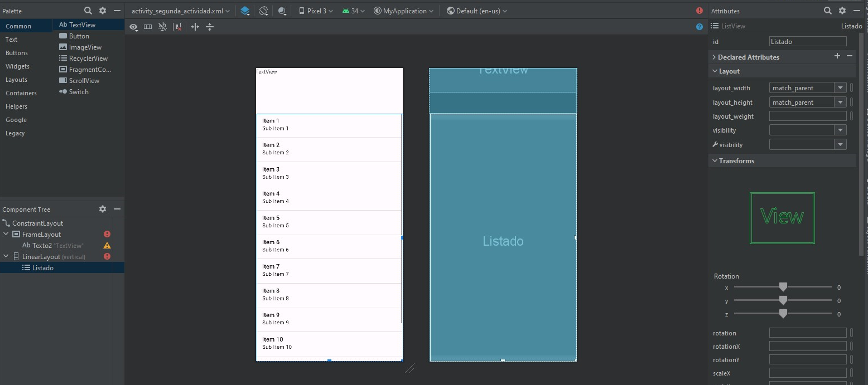Collapse the Transforms section

(x=715, y=161)
